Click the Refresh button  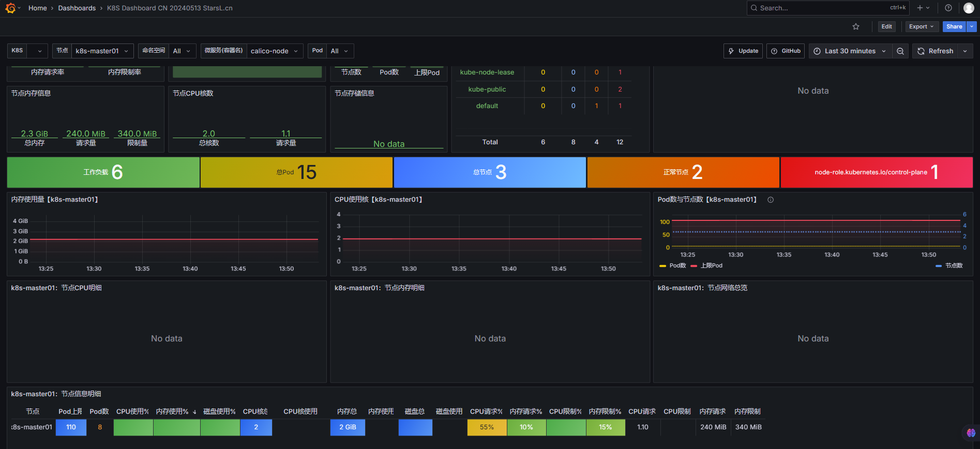coord(936,51)
